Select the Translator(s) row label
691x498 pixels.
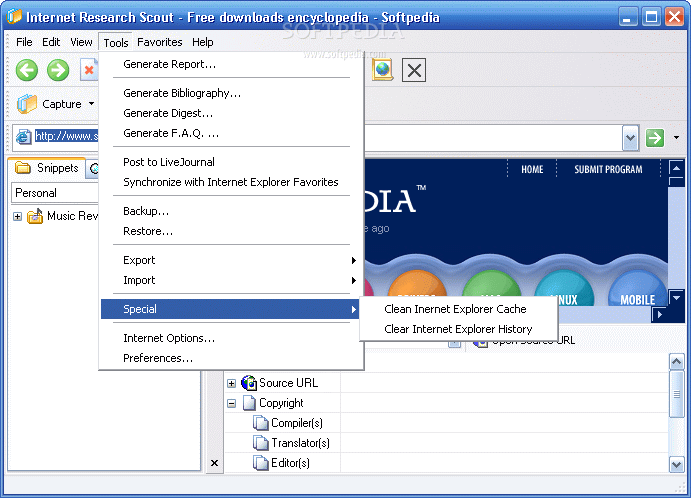[300, 443]
